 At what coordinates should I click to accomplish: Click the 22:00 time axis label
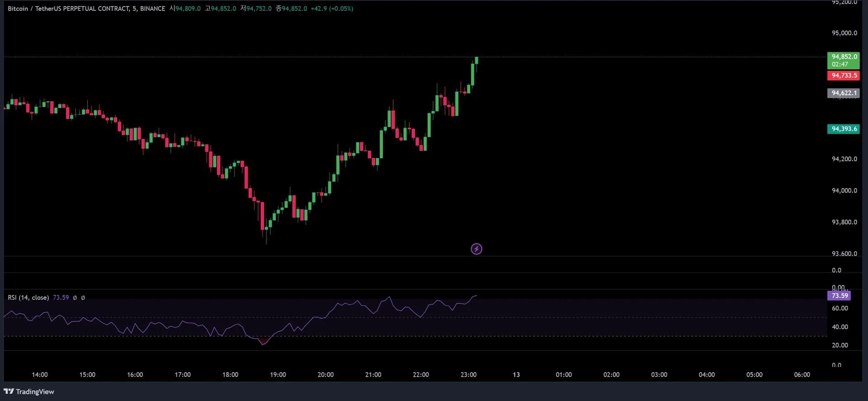(421, 375)
